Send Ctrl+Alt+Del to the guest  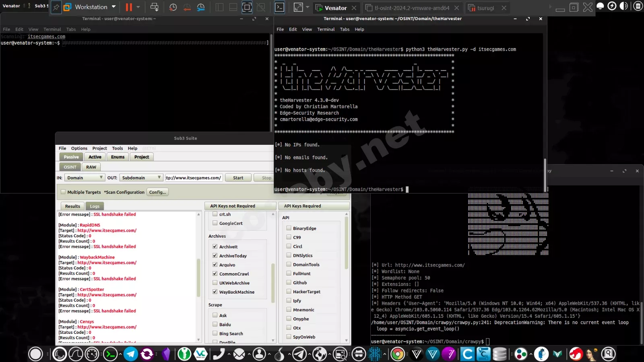point(155,7)
